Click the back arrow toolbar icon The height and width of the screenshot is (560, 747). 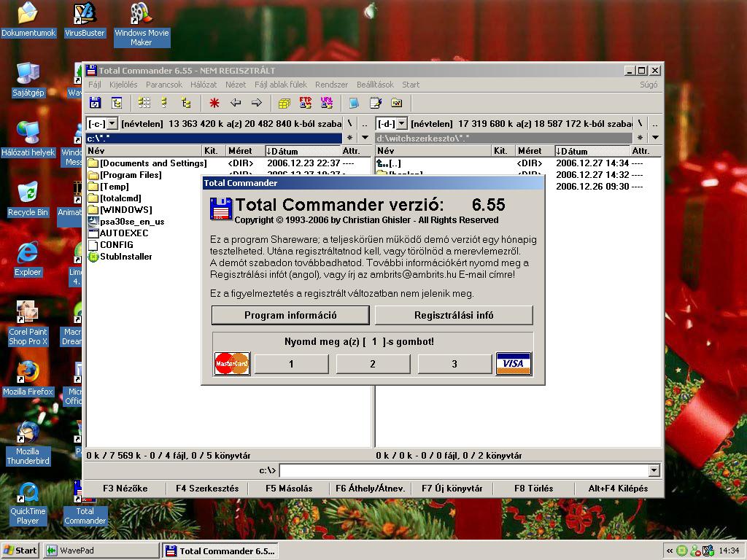coord(236,104)
